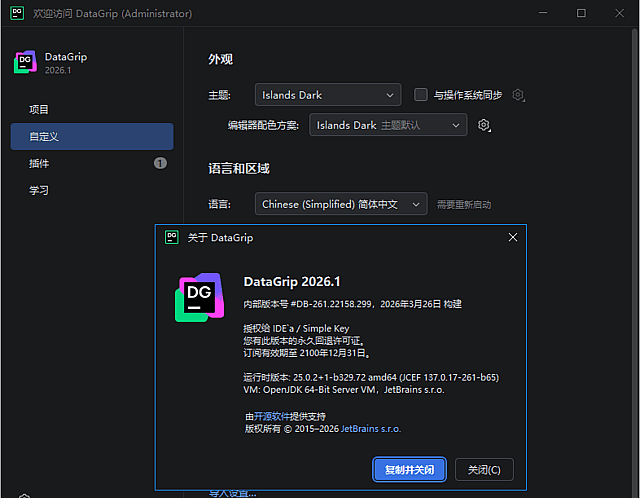Minimize the DataGrip welcome window
Screen dimensions: 640x498
(543, 13)
